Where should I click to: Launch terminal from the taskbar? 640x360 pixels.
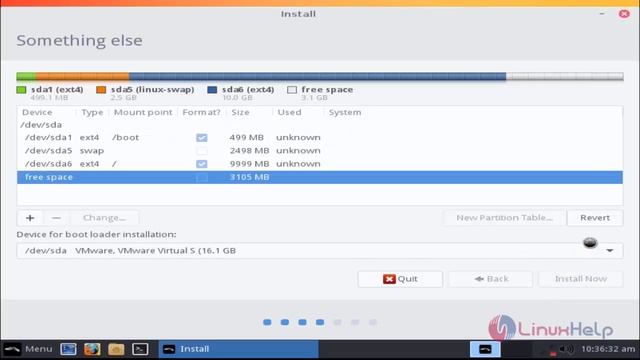click(x=140, y=349)
